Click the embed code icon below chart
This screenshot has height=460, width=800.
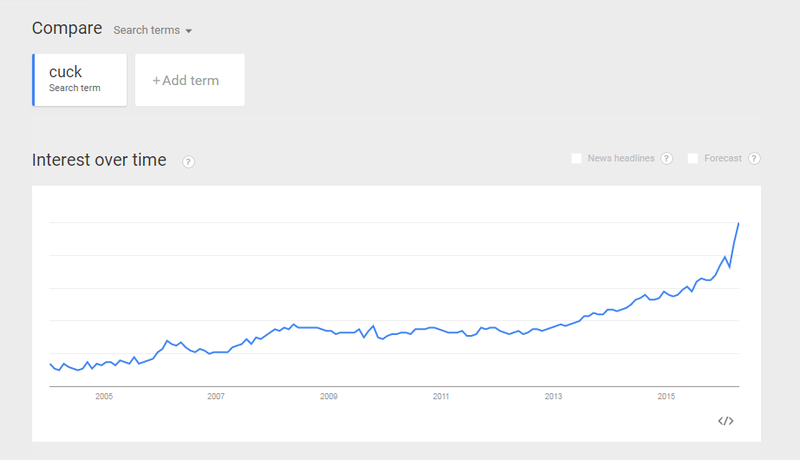[726, 421]
